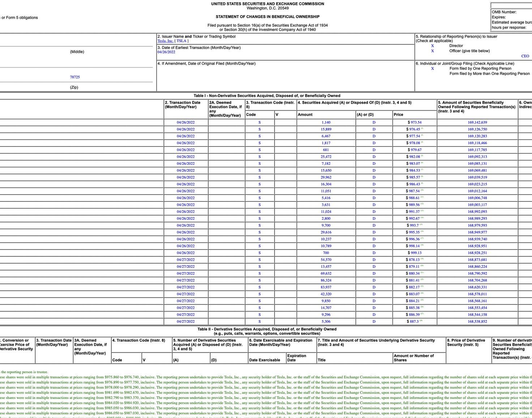Screen dimensions: 532x418
Task: Click the amount 1,817
Action: point(326,143)
